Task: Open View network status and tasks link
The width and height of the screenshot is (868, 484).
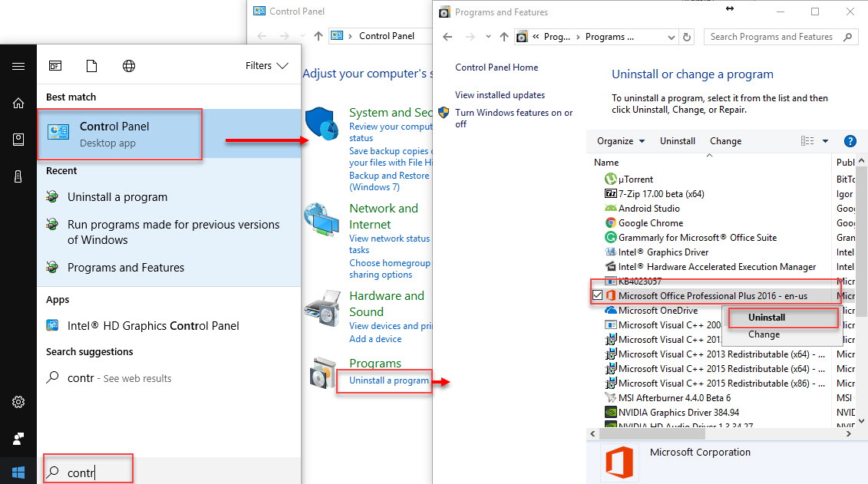Action: click(389, 244)
